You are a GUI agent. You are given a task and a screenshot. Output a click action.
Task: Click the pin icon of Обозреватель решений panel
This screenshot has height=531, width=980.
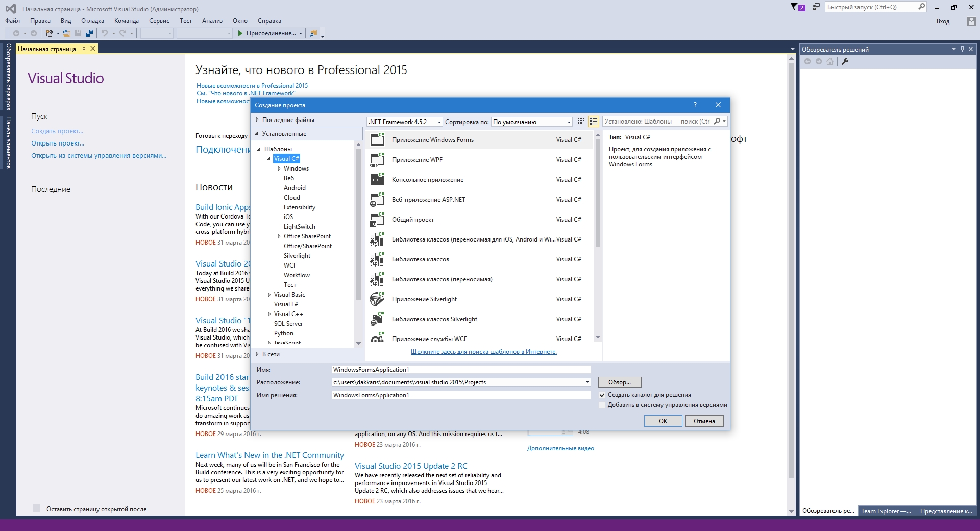(x=962, y=49)
